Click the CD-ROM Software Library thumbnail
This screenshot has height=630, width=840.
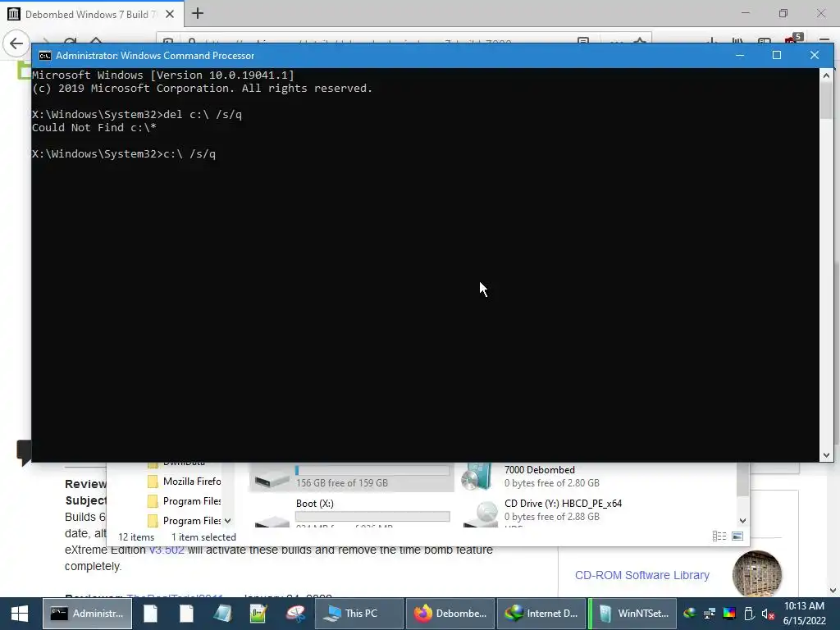point(757,573)
